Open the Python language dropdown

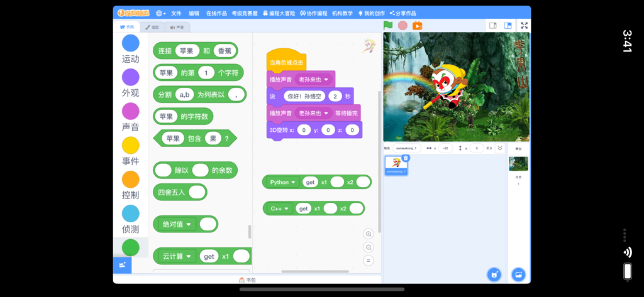(x=283, y=182)
